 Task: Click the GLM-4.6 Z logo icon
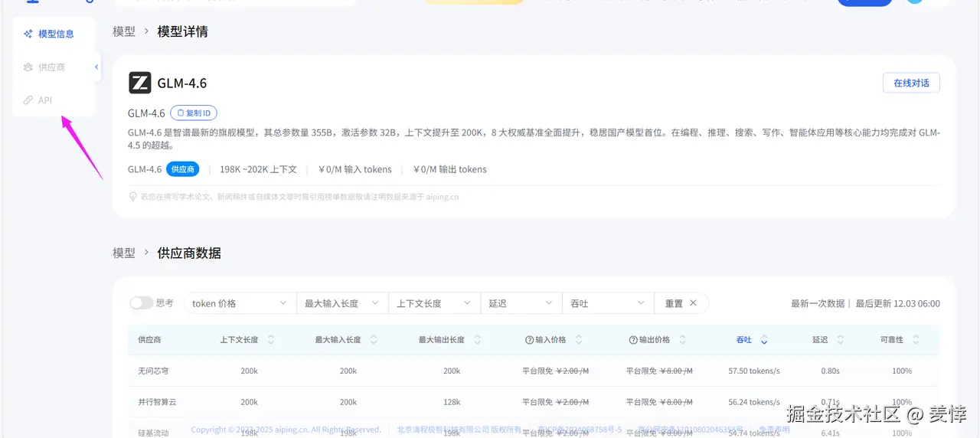(x=140, y=83)
